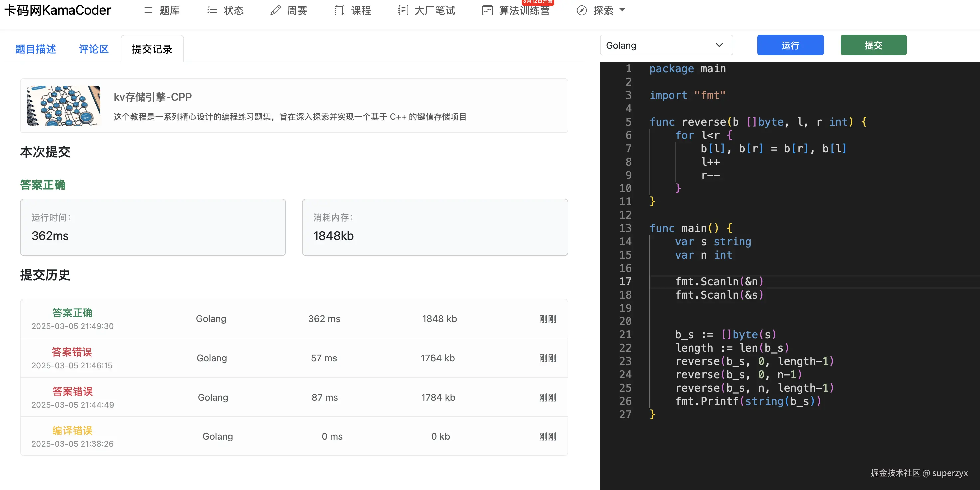Expand the 探索 dropdown arrow
This screenshot has width=980, height=490.
622,10
